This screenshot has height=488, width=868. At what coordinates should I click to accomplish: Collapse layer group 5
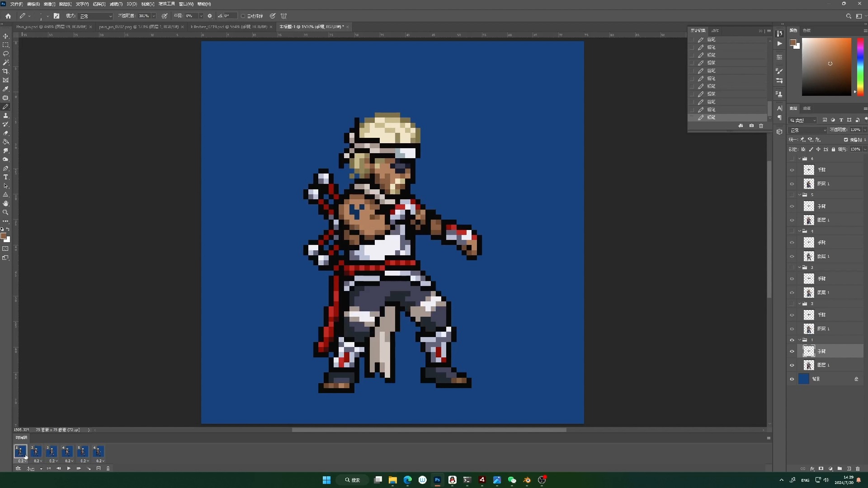pyautogui.click(x=800, y=195)
